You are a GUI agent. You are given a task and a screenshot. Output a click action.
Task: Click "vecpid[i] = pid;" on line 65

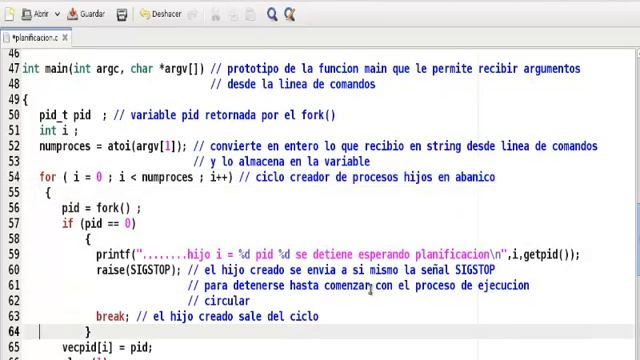coord(107,348)
